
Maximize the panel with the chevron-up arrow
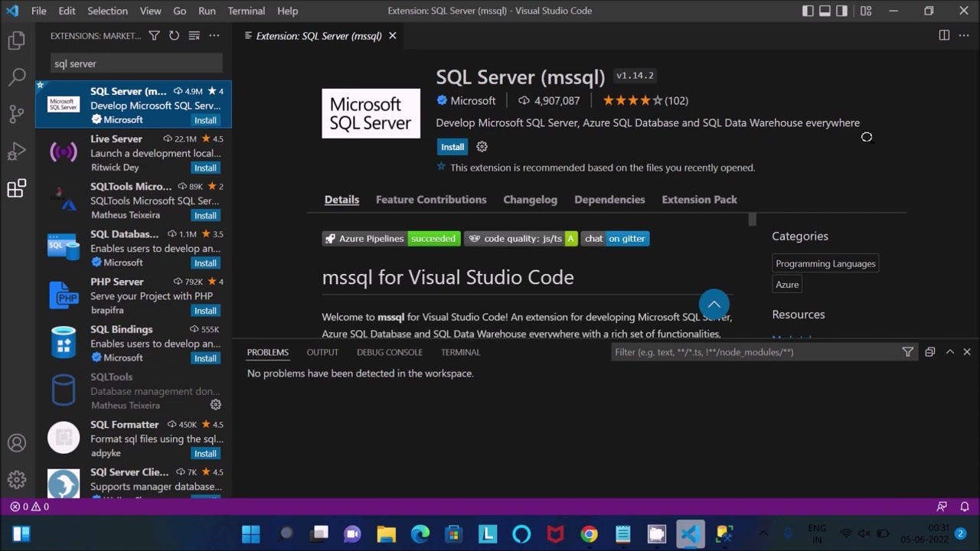click(x=949, y=352)
